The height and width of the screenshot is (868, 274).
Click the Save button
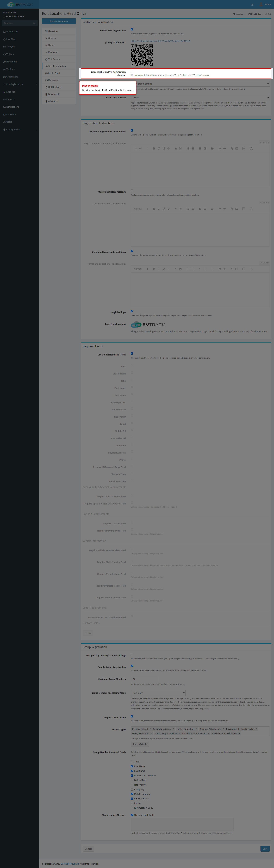click(x=265, y=848)
